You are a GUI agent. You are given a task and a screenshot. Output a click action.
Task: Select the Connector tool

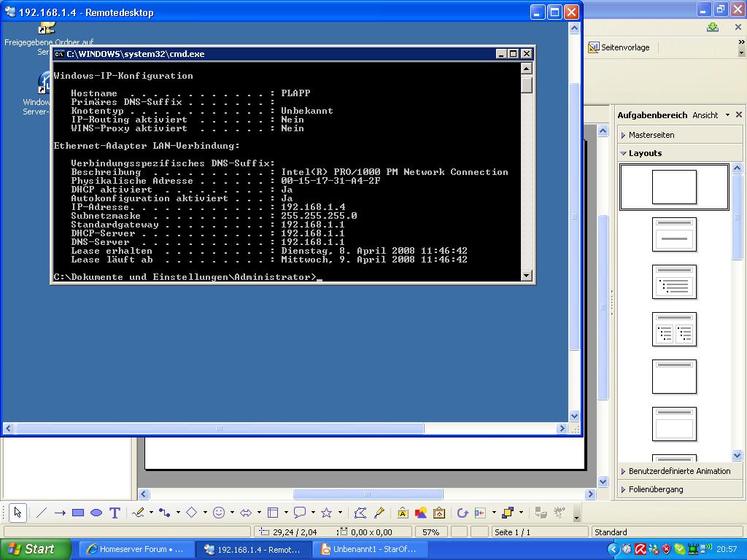(165, 513)
